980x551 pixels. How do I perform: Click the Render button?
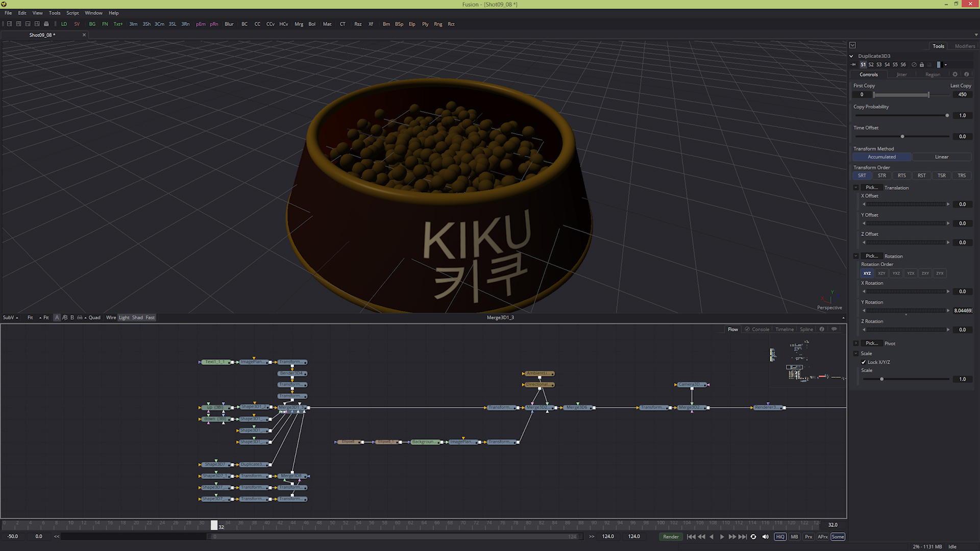[671, 537]
